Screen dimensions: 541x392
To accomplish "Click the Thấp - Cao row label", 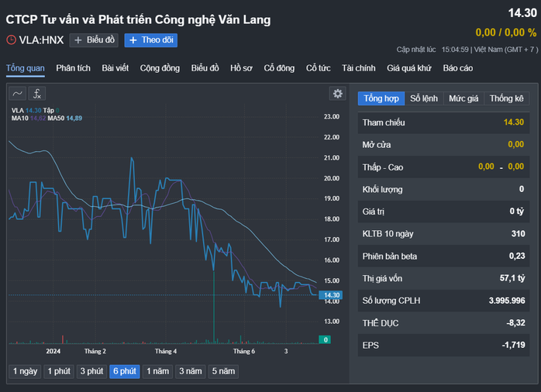I will point(383,167).
